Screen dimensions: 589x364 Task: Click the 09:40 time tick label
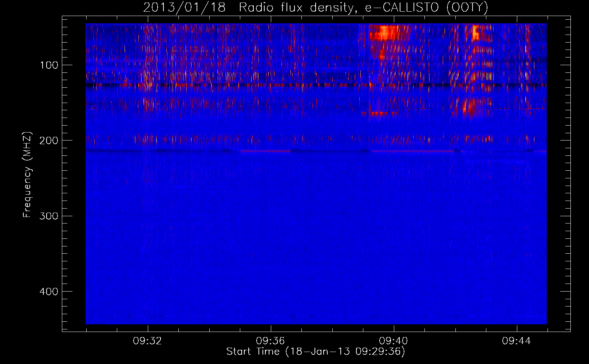(394, 341)
